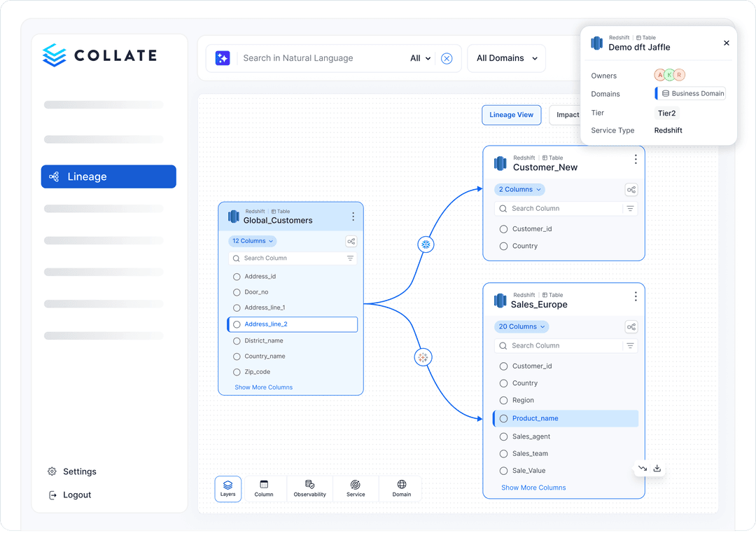Screen dimensions: 756x538
Task: Expand the 12 Columns dropdown on Global_Customers
Action: (x=252, y=240)
